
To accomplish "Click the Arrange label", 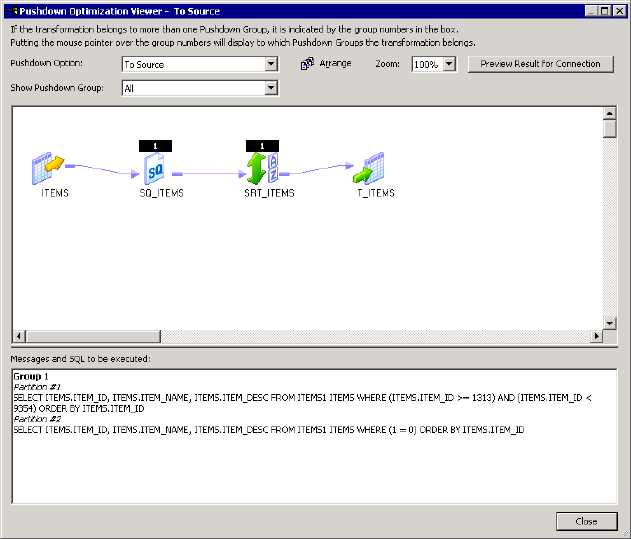I will pyautogui.click(x=335, y=63).
